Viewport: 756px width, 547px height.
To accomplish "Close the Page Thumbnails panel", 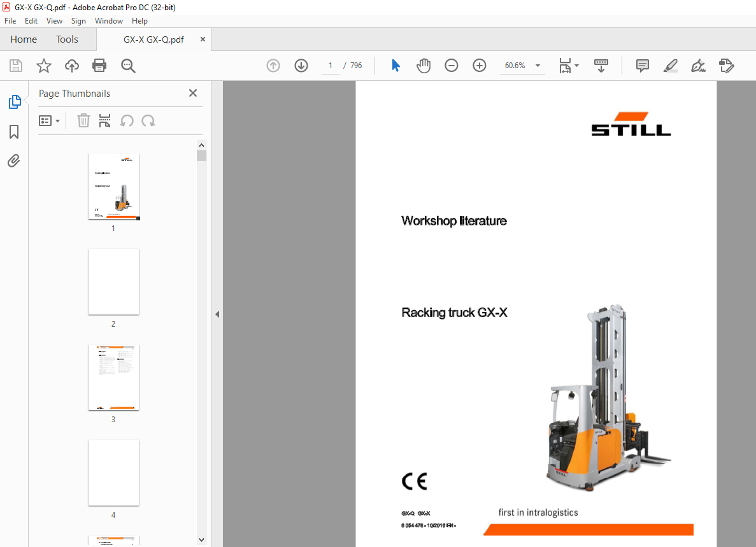I will (x=193, y=93).
